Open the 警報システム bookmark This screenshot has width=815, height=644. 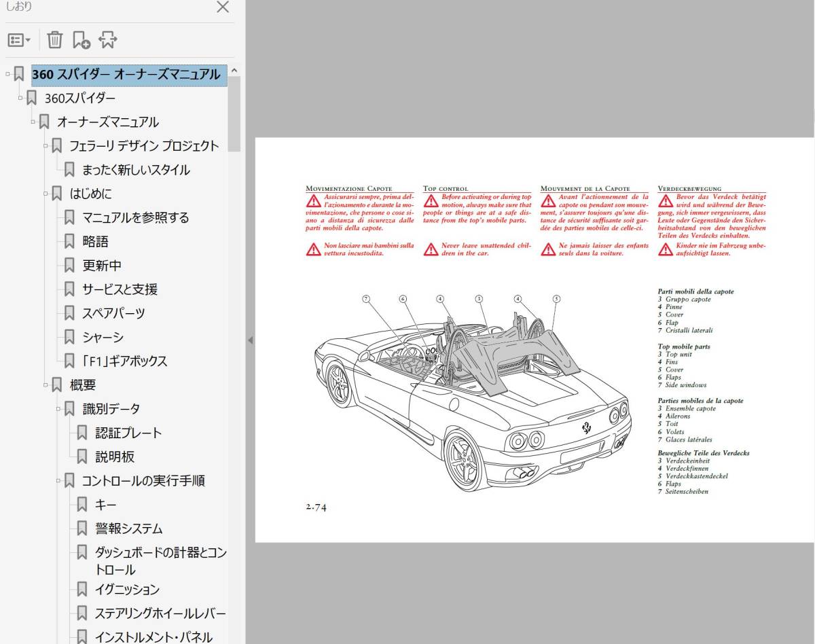[x=129, y=529]
